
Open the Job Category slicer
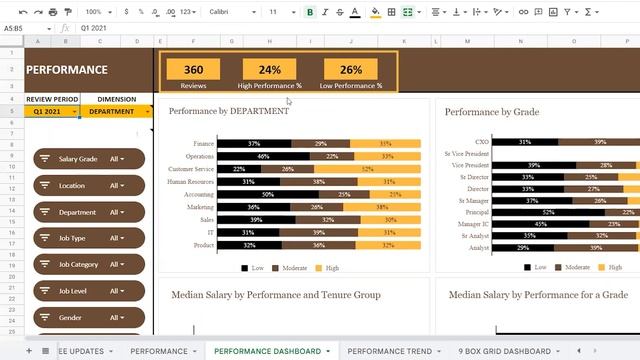tap(89, 264)
